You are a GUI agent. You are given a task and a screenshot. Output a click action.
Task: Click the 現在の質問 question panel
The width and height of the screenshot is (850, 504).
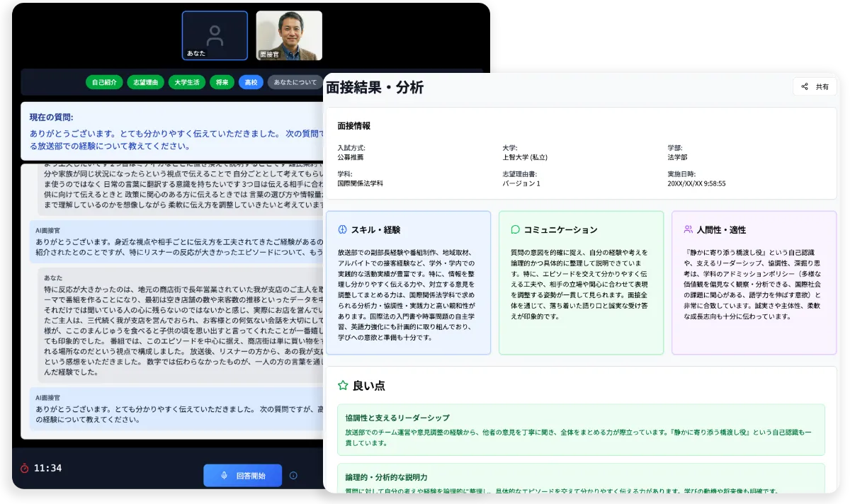(x=170, y=131)
